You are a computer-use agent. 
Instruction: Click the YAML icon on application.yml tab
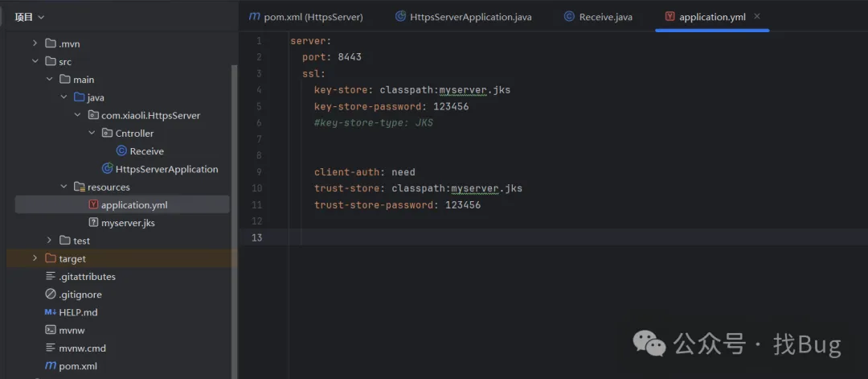[669, 17]
